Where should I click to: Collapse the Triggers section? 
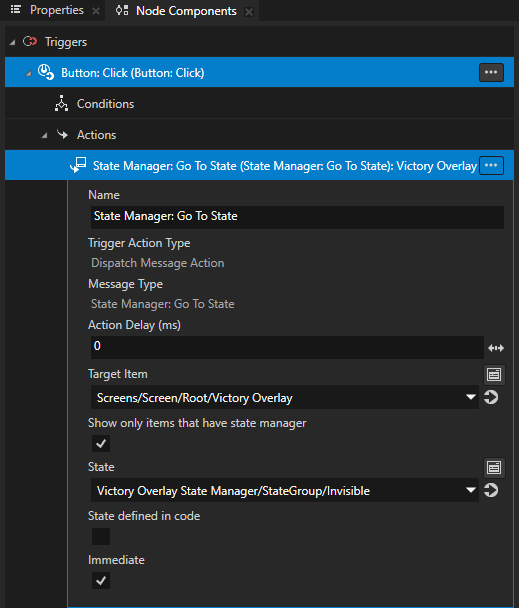(x=12, y=42)
